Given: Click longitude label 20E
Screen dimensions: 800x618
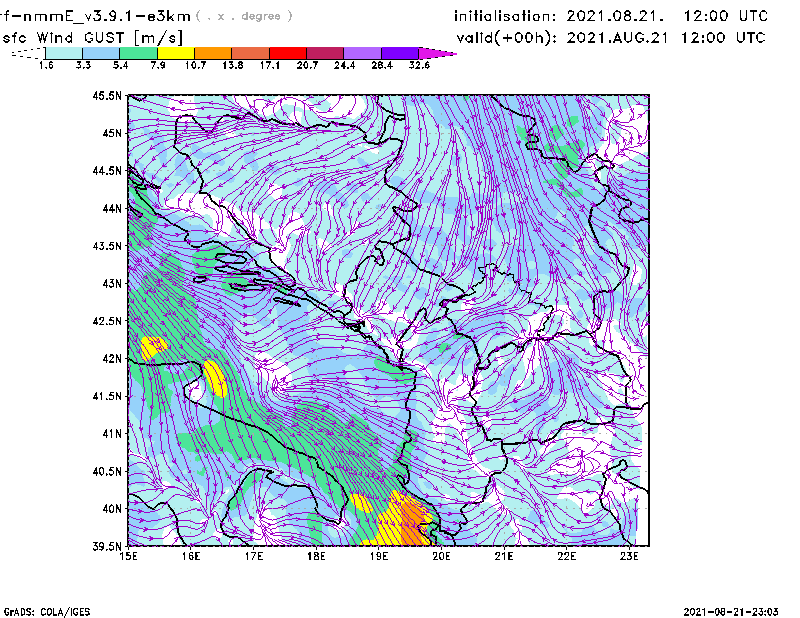Looking at the screenshot, I should [441, 556].
